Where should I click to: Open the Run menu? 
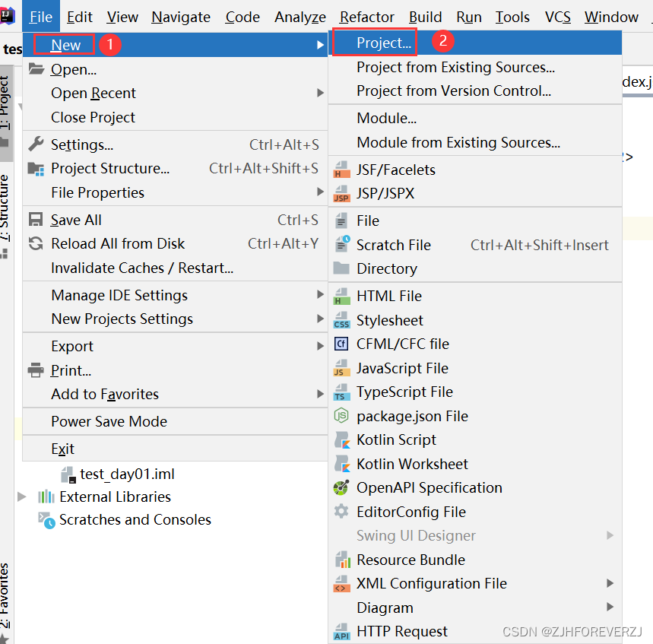(469, 17)
